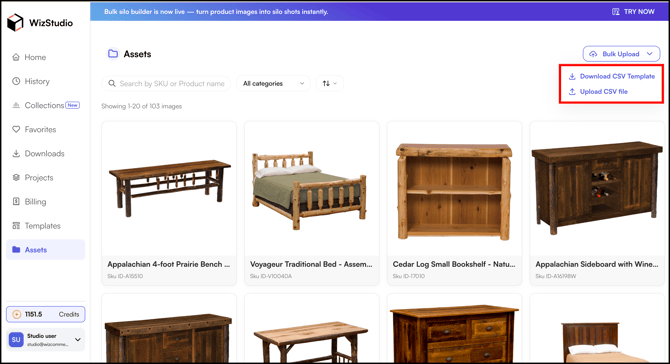Click the WizStudio brand name

pyautogui.click(x=51, y=23)
